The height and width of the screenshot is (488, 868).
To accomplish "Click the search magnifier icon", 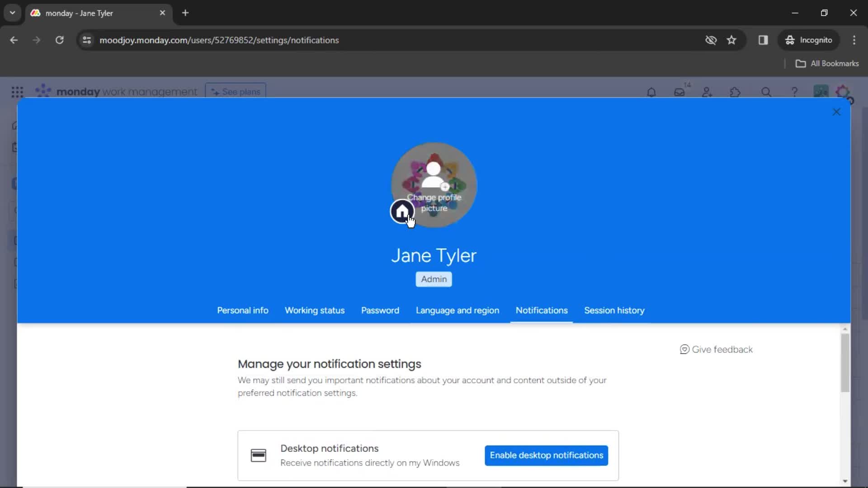I will [x=766, y=92].
